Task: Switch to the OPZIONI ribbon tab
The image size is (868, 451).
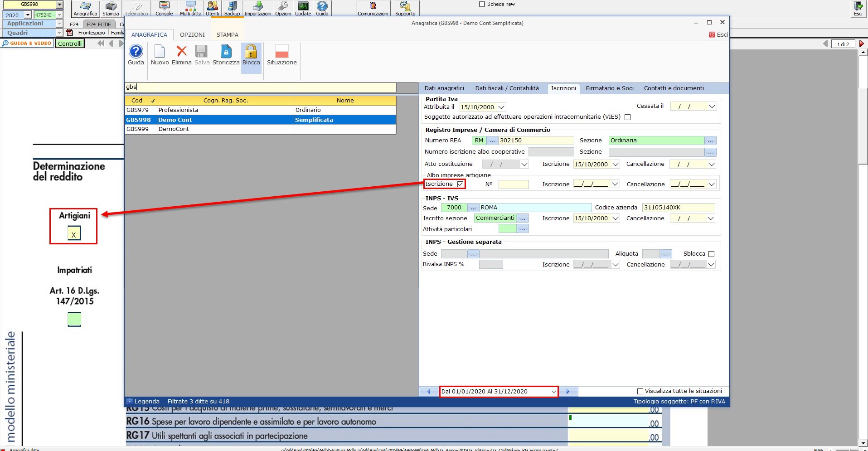Action: [x=192, y=34]
